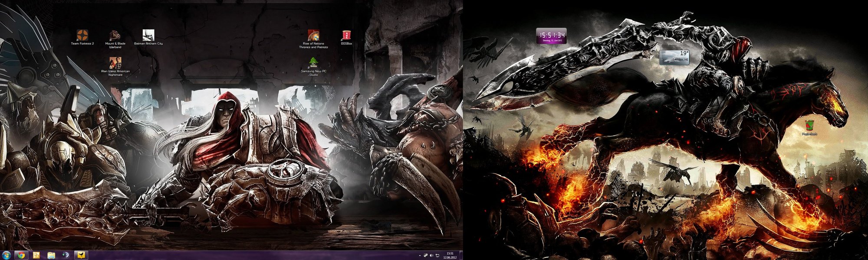868x260 pixels.
Task: Open the Windows Start menu orb
Action: click(7, 255)
